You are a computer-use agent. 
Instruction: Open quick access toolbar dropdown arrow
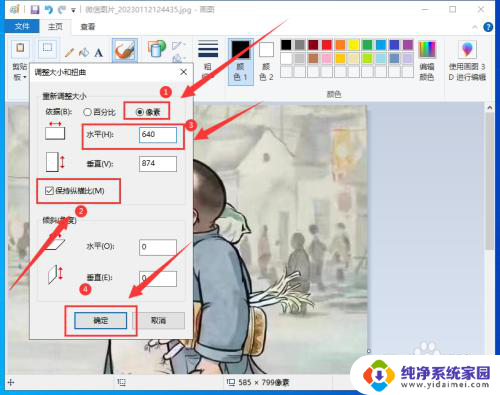[73, 10]
